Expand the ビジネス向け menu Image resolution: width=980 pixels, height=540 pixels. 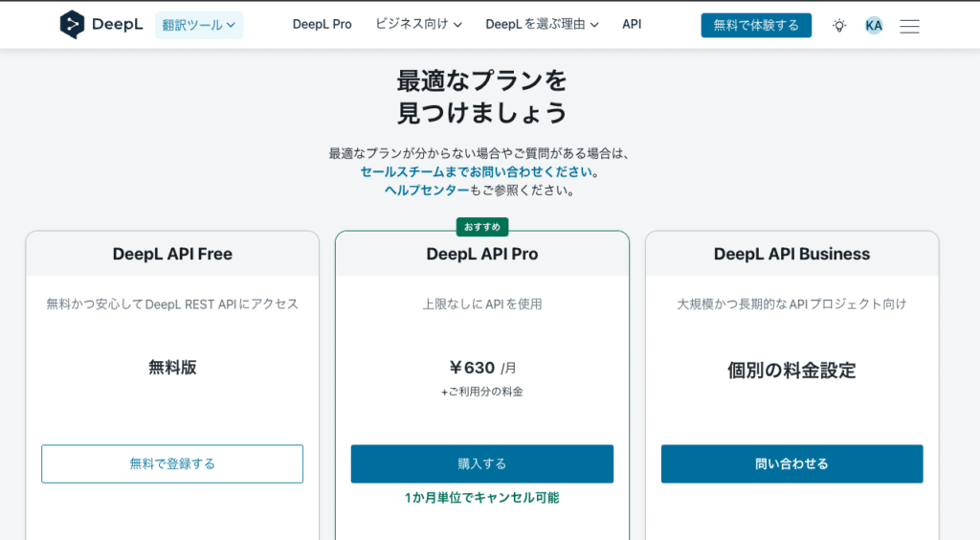coord(418,24)
